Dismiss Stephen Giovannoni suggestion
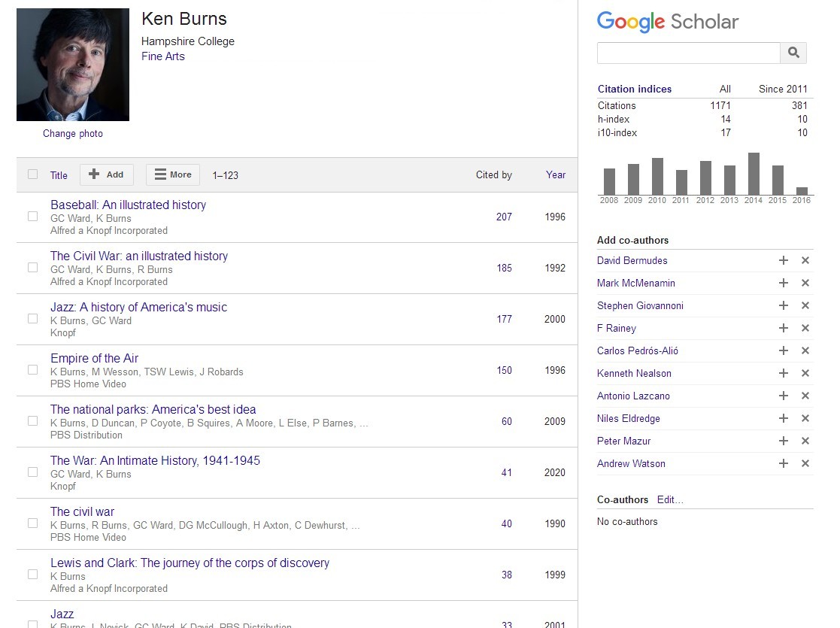Screen dimensions: 840x628 click(805, 305)
